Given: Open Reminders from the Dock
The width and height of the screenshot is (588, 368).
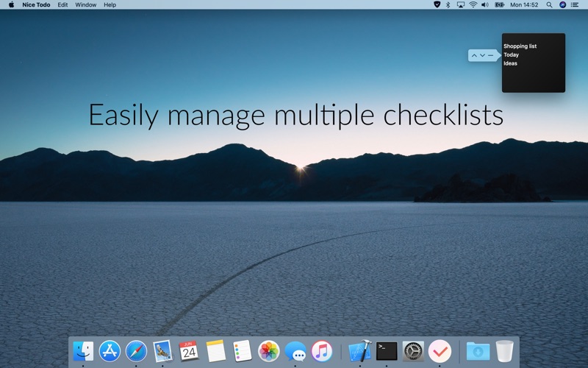Looking at the screenshot, I should point(242,351).
